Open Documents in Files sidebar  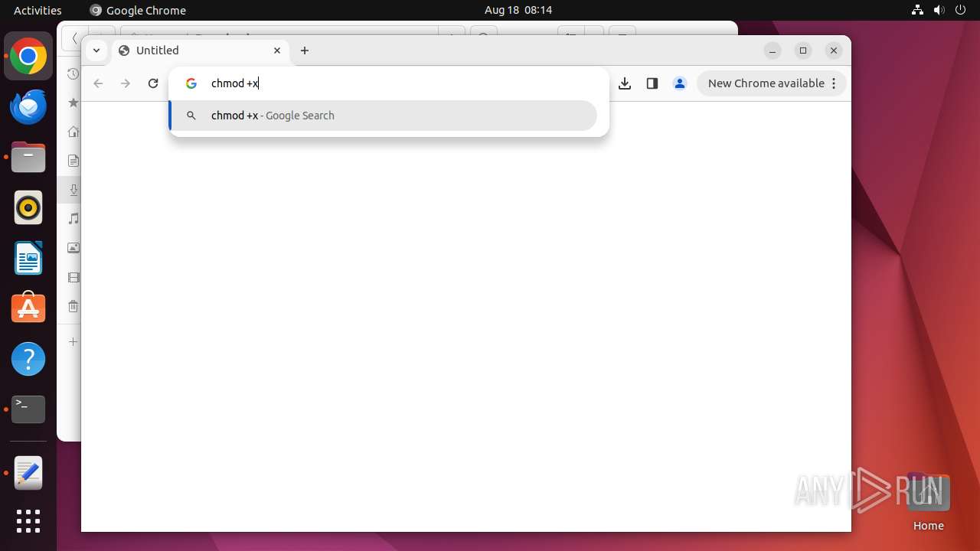73,161
